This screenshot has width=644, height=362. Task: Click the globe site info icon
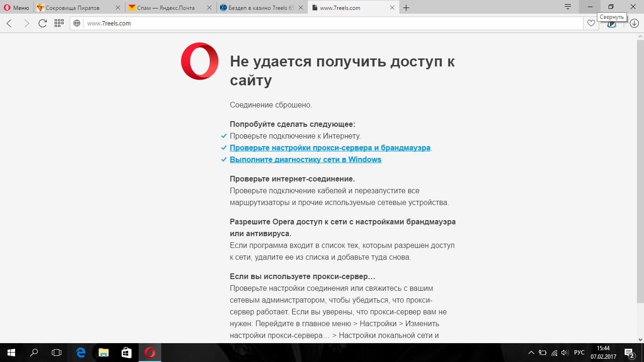point(77,23)
